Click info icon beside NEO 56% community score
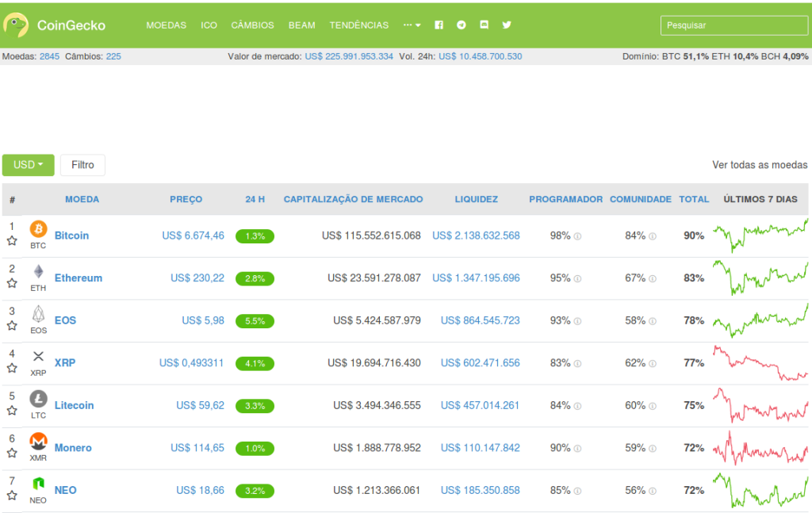812x513 pixels. point(653,491)
